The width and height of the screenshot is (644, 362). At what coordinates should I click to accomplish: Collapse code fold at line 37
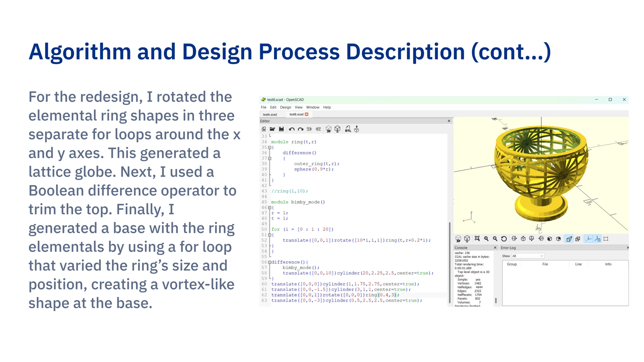(x=270, y=158)
